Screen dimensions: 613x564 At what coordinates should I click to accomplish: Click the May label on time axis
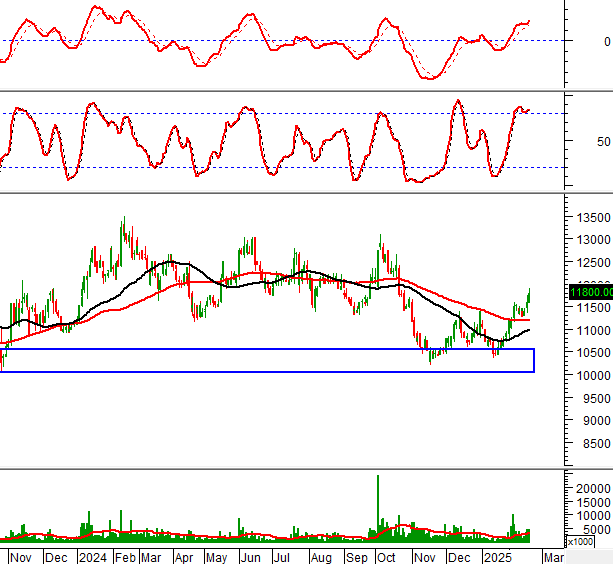click(x=216, y=557)
